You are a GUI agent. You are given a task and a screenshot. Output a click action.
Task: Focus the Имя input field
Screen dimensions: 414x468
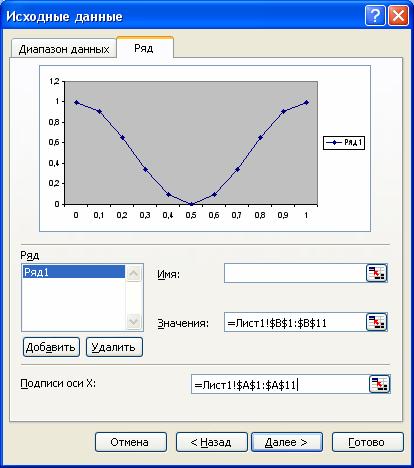[x=295, y=273]
